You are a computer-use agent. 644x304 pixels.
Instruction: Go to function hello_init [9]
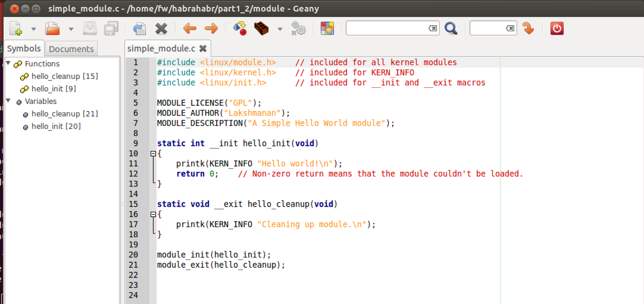tap(54, 89)
